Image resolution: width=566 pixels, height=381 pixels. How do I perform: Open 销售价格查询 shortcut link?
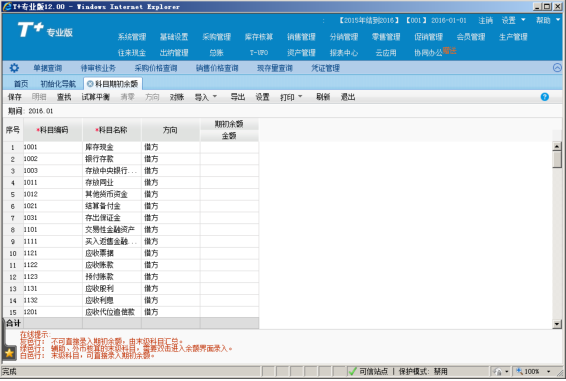(217, 68)
